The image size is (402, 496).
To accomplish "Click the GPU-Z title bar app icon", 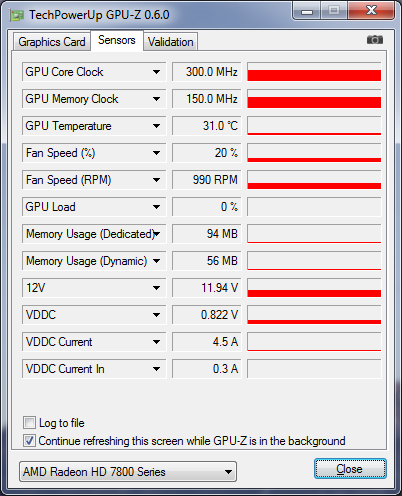I will point(17,15).
